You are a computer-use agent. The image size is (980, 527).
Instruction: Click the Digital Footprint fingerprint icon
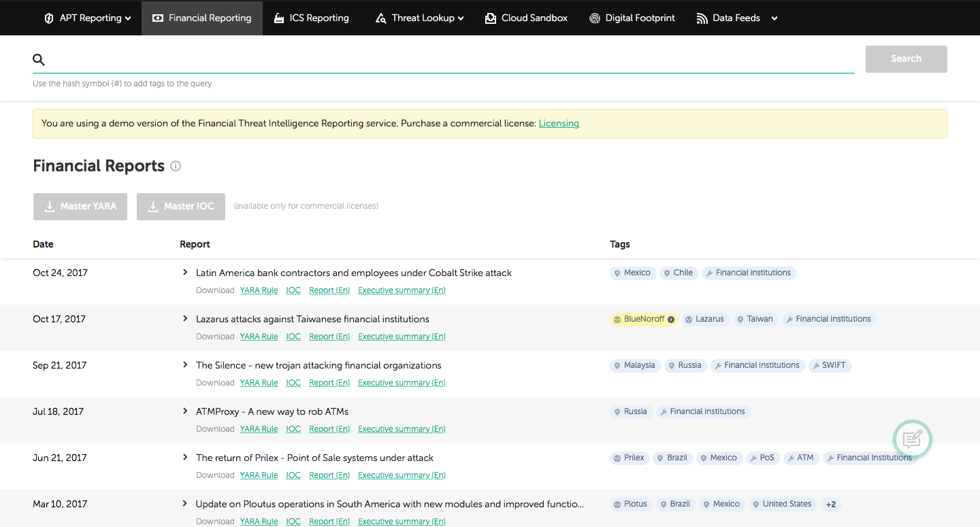pyautogui.click(x=595, y=18)
